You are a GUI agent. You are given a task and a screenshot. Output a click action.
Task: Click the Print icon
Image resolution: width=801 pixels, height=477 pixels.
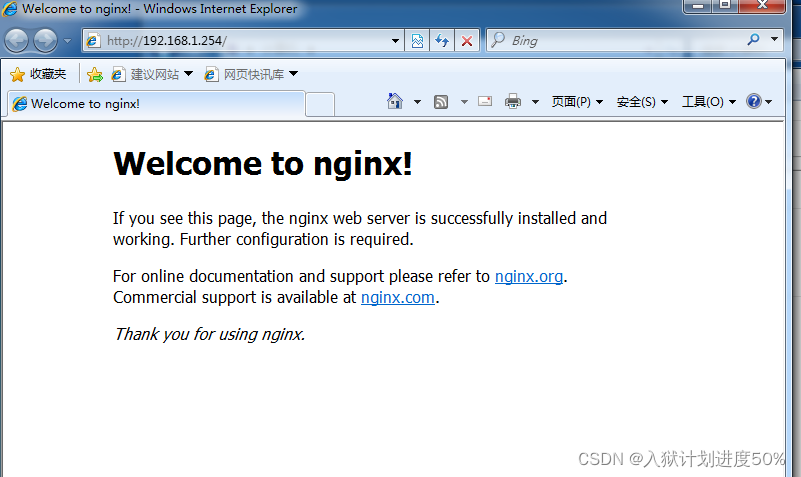[x=513, y=101]
